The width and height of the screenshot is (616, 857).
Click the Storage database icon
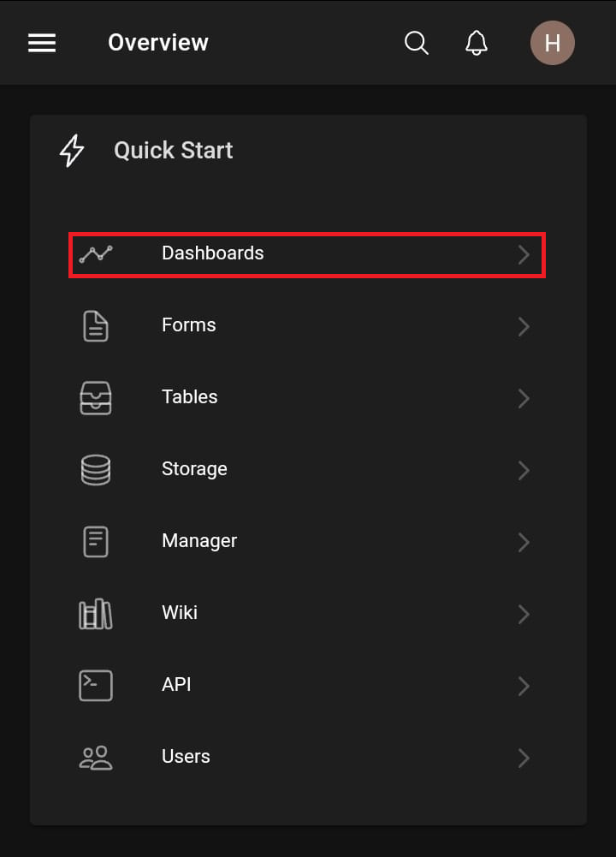[96, 470]
